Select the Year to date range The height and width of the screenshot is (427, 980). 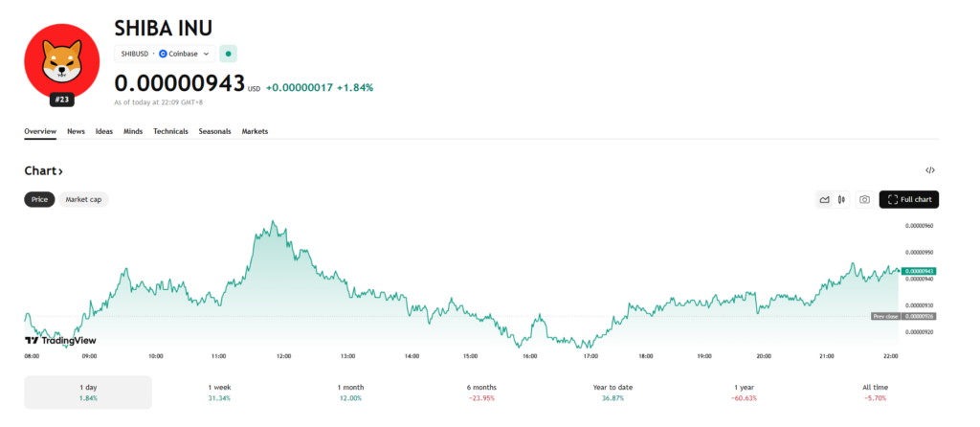(x=613, y=392)
